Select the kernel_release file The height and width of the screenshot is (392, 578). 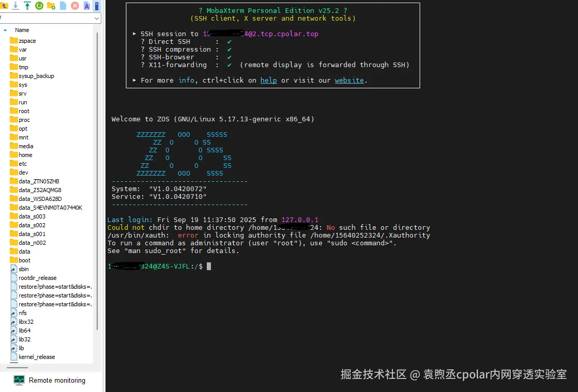37,357
